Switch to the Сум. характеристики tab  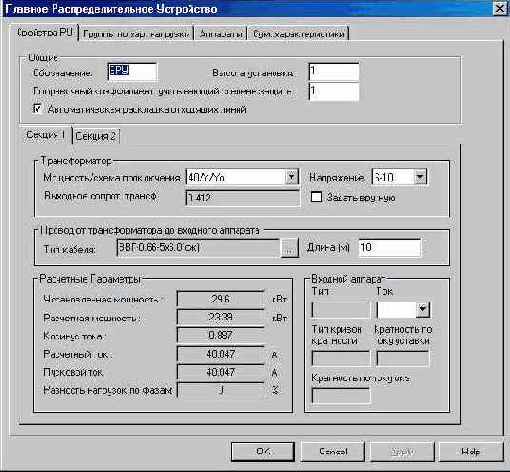pyautogui.click(x=298, y=34)
